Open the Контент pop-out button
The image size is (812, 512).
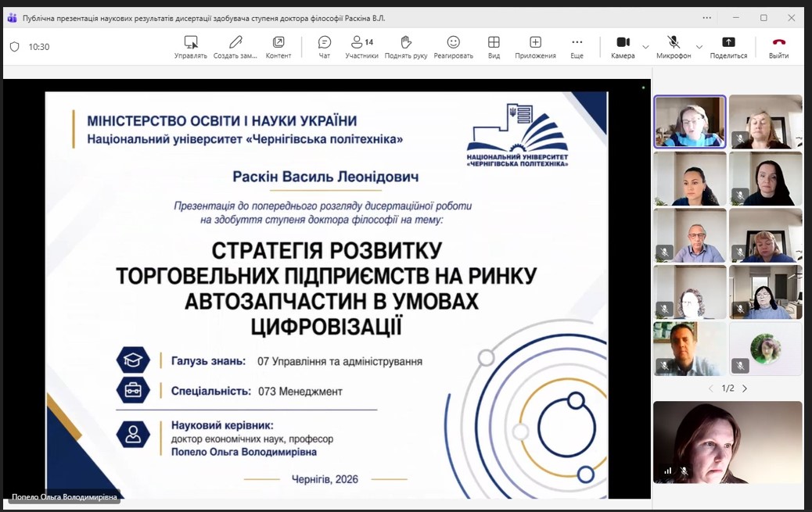[x=278, y=47]
